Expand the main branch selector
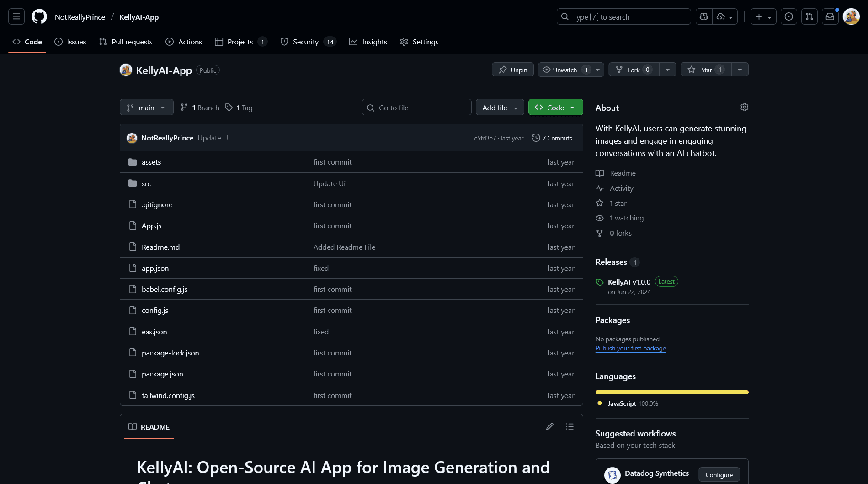Screen dimensions: 868x484 pos(146,108)
